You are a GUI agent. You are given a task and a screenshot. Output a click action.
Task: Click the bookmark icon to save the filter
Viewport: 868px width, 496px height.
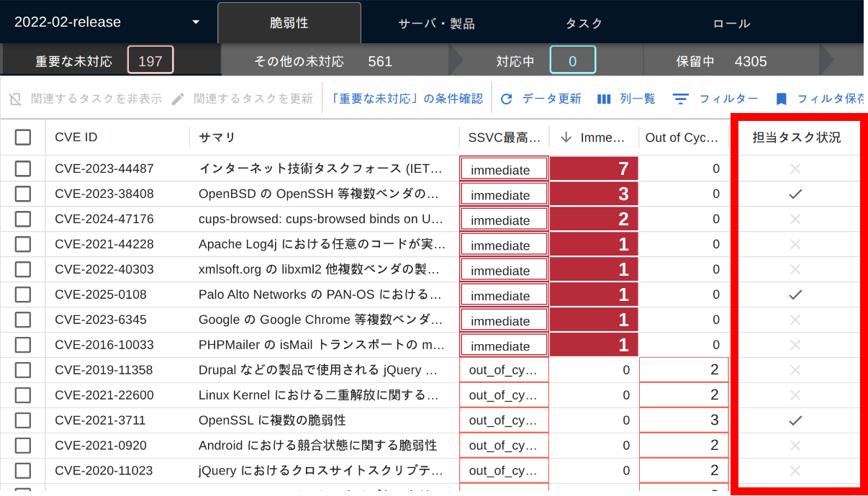(782, 99)
